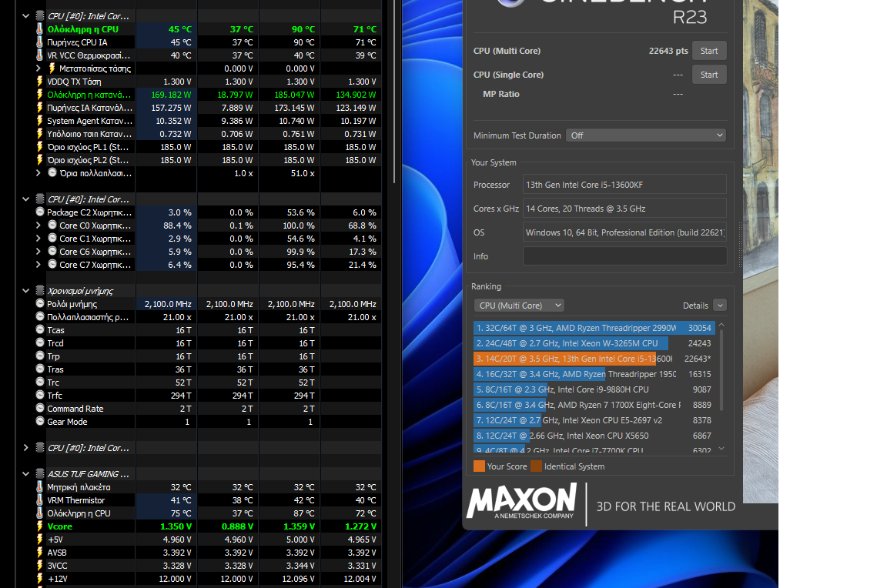Click lightning icon beside Υπόλοιπο τσιπ Καταν...
The image size is (887, 588).
point(39,133)
